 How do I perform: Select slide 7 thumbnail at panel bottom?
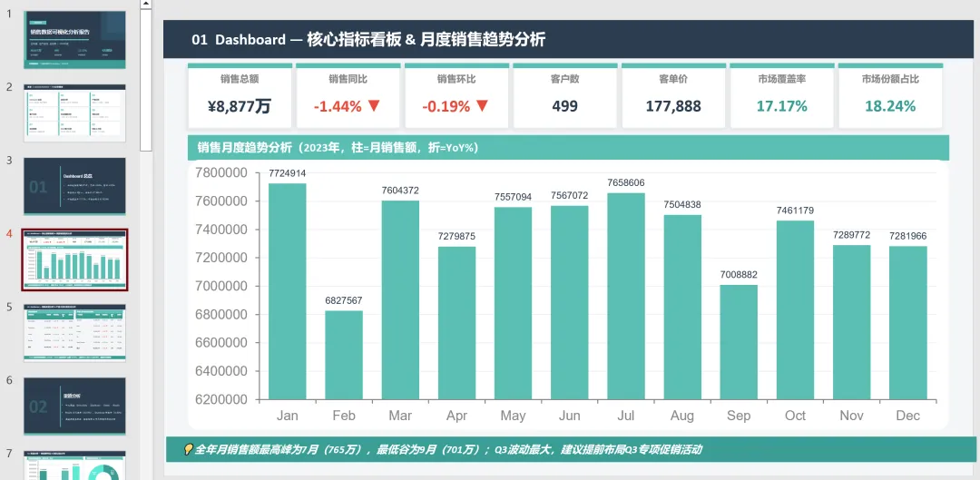pos(74,465)
